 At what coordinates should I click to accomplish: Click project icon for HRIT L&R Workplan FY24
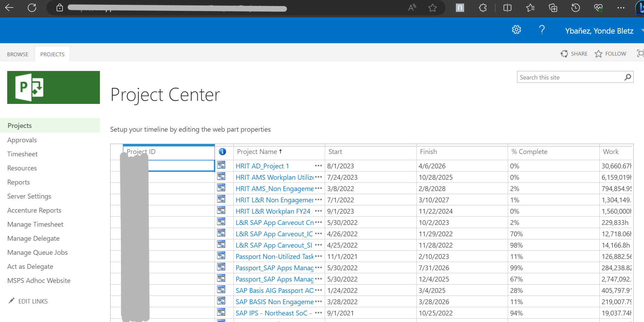pos(221,211)
